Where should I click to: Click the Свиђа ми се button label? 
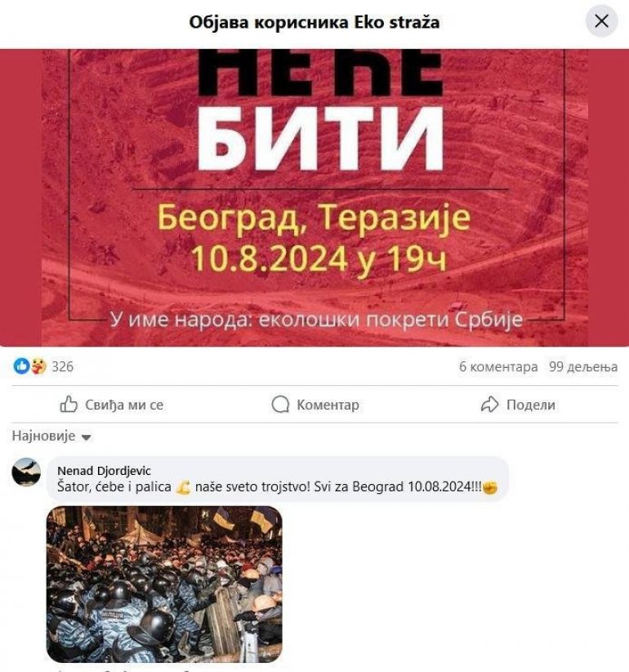124,405
